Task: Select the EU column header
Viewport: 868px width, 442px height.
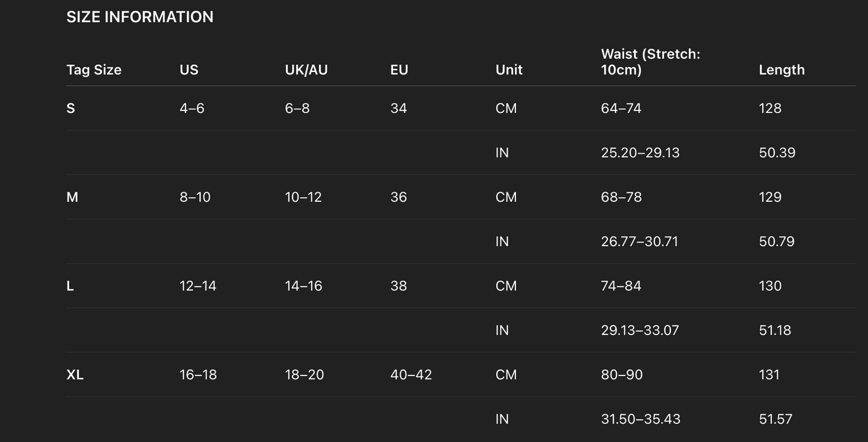Action: click(x=399, y=70)
